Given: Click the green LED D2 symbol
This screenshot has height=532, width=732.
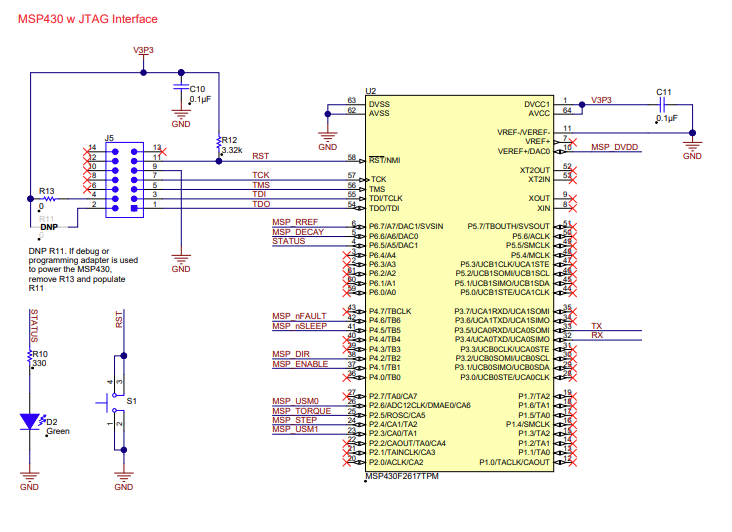Looking at the screenshot, I should click(x=30, y=422).
